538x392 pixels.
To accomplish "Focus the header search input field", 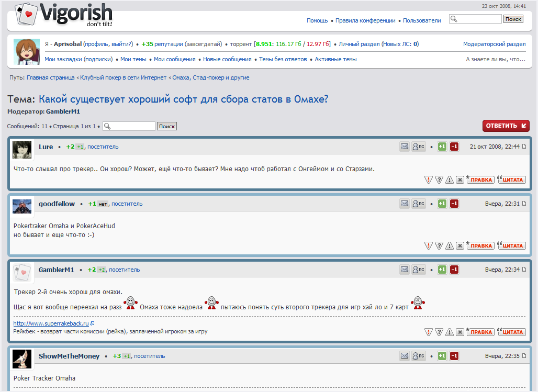I will coord(475,19).
